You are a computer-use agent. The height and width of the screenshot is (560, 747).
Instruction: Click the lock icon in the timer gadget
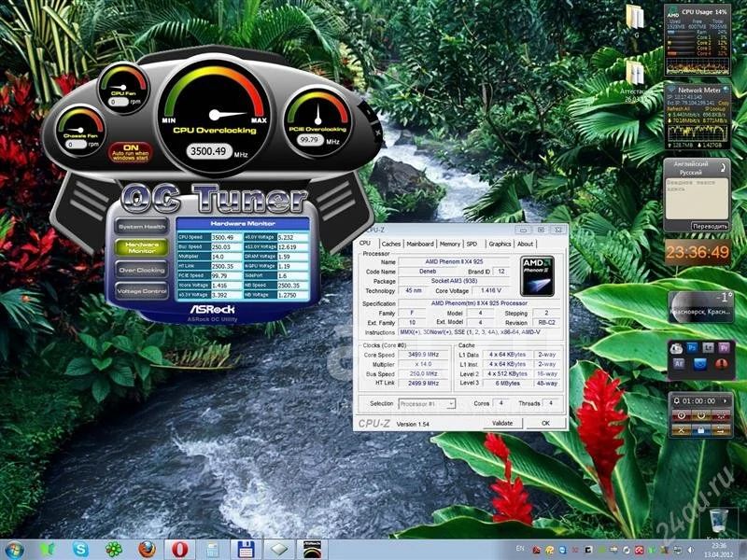(701, 430)
